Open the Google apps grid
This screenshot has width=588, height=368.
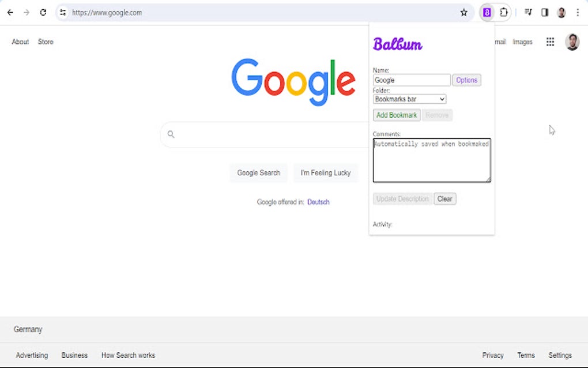point(550,42)
